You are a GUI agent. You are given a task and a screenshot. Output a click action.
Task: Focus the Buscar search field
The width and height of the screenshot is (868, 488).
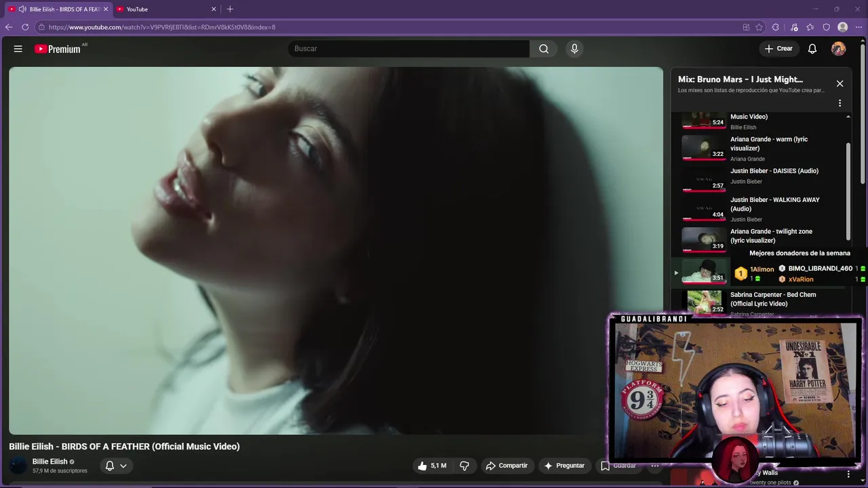(409, 49)
